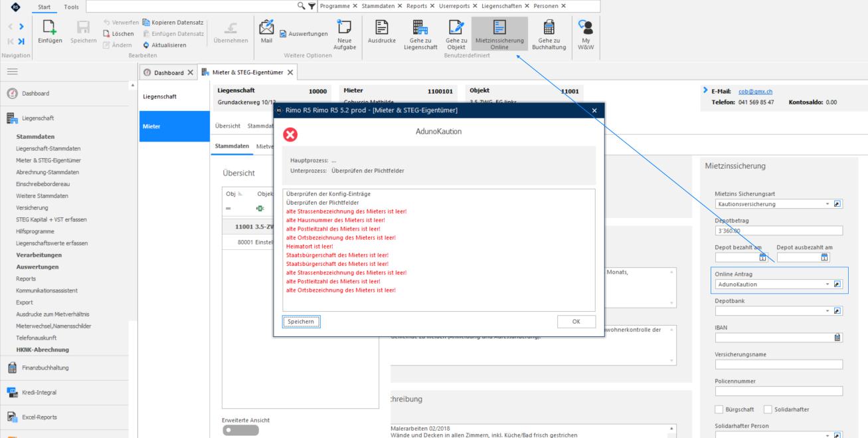This screenshot has width=868, height=438.
Task: Click Kopieren Datensatz in ribbon
Action: click(173, 22)
